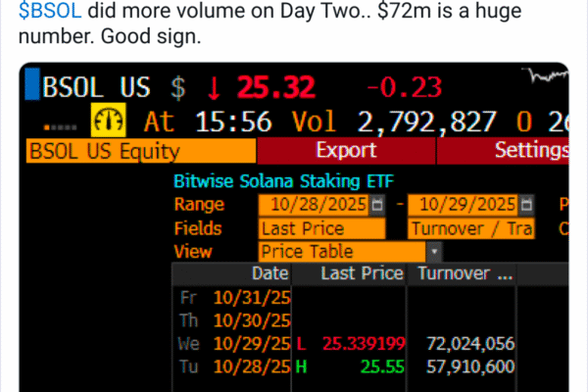Open the Turnover field selector
588x392 pixels.
pos(470,228)
